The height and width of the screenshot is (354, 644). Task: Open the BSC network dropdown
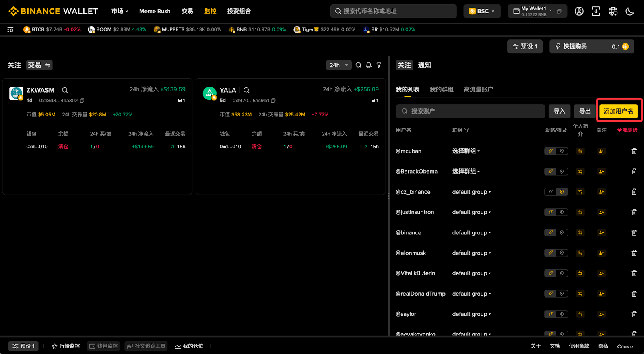[482, 11]
